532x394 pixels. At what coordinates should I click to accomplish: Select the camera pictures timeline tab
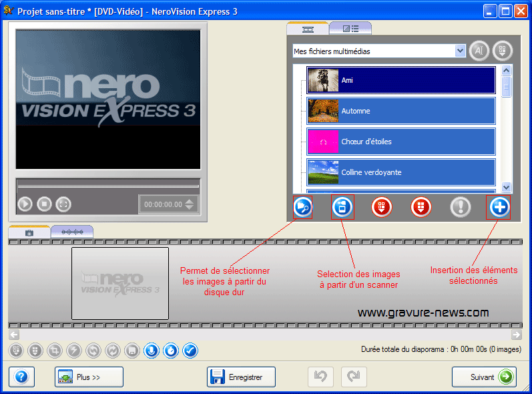pyautogui.click(x=29, y=232)
